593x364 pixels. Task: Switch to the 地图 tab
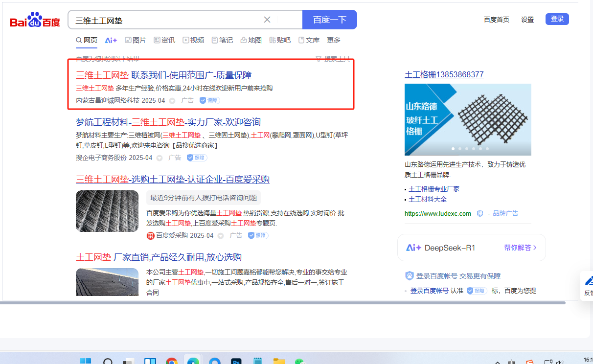[251, 40]
